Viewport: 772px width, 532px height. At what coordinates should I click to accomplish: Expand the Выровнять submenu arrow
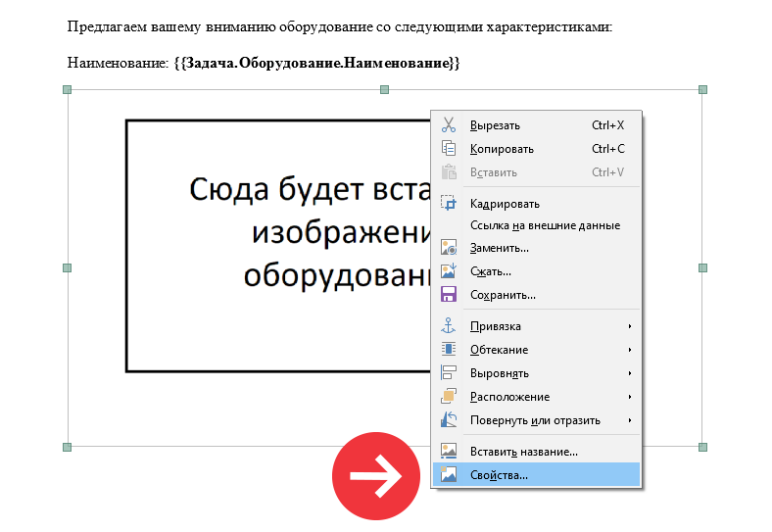coord(630,373)
